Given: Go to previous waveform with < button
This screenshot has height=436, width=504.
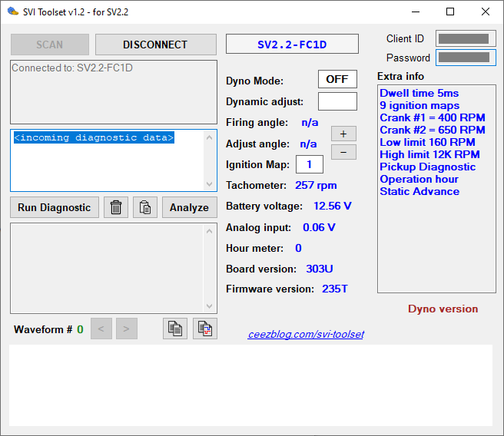Looking at the screenshot, I should click(101, 329).
